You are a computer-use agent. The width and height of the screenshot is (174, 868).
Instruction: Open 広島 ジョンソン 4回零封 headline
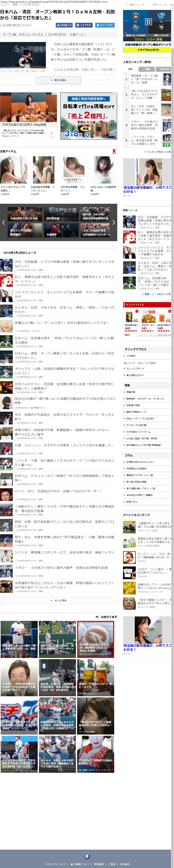point(64,445)
